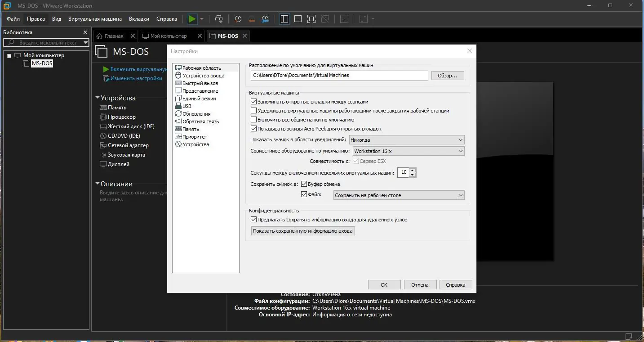Enable Включить все общие папки по умолчанию
The width and height of the screenshot is (644, 342).
click(253, 119)
